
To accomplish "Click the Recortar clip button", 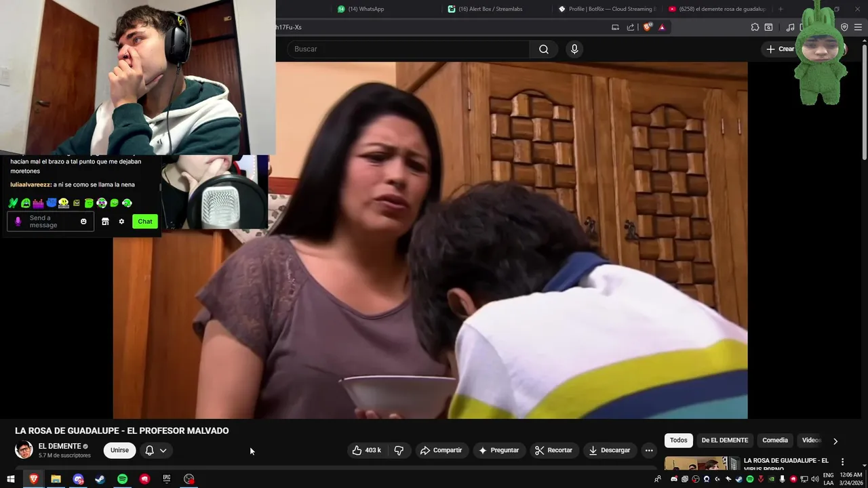I will pos(554,450).
